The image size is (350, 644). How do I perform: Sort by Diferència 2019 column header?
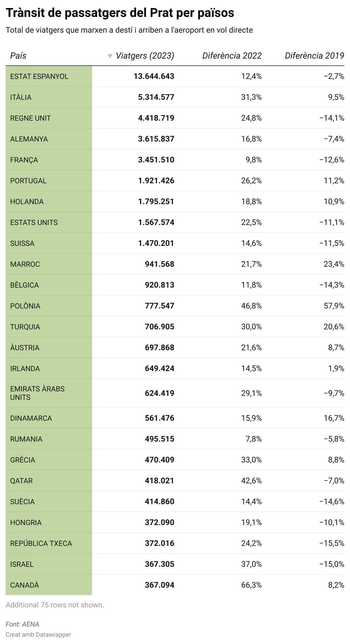click(x=314, y=56)
